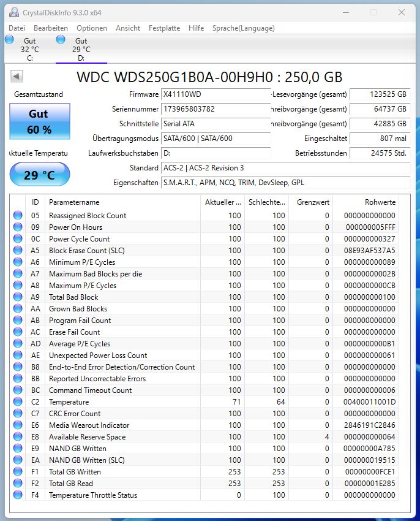Click the Parametername column header
The width and height of the screenshot is (420, 521).
pos(122,202)
